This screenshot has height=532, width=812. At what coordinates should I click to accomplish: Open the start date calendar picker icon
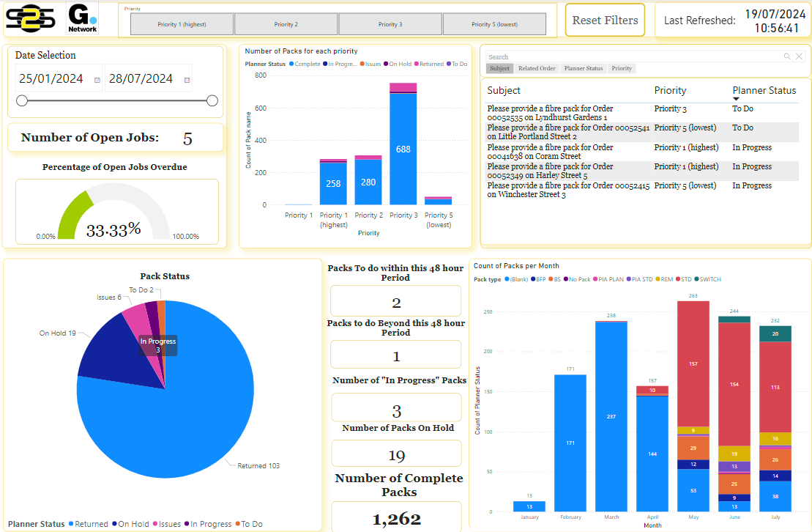pos(97,79)
